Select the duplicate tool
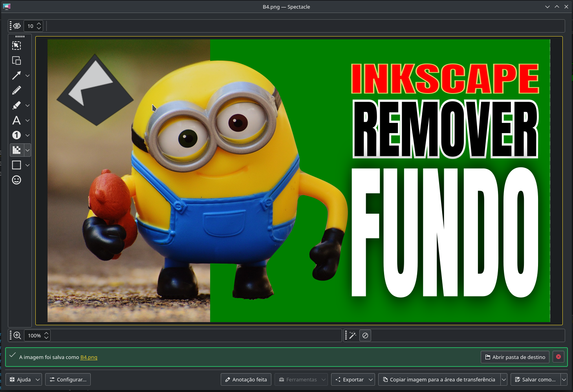 point(16,60)
